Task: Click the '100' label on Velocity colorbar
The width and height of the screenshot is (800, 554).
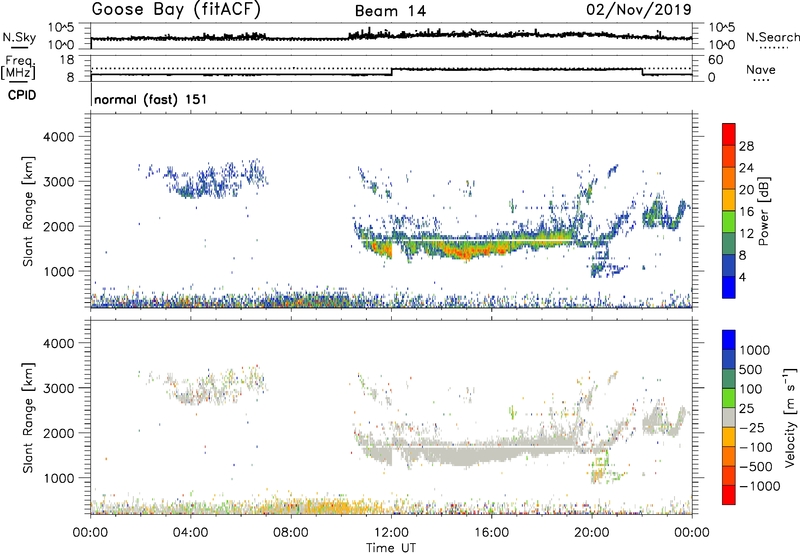Action: (752, 389)
